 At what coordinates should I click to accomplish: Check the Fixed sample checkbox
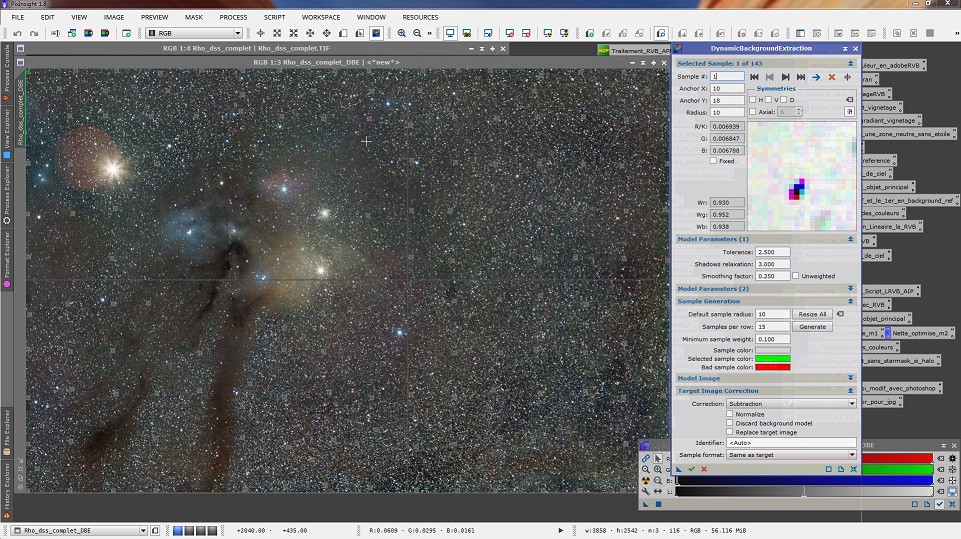[713, 160]
